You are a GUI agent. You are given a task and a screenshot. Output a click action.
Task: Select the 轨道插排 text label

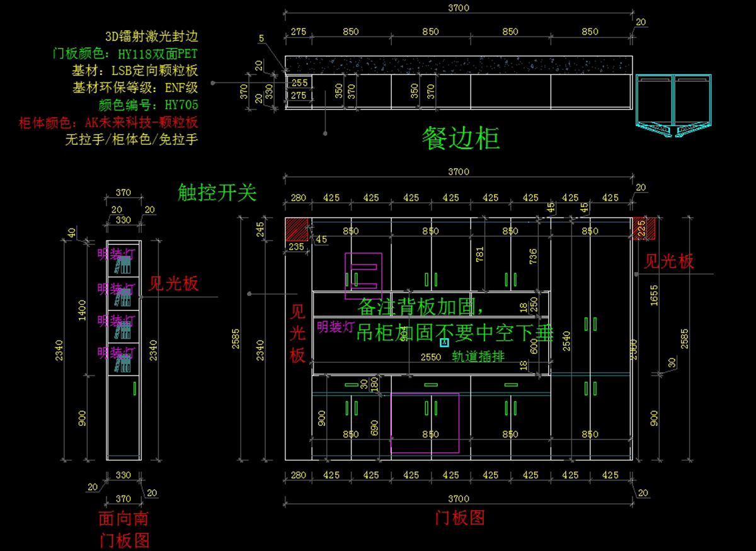478,356
